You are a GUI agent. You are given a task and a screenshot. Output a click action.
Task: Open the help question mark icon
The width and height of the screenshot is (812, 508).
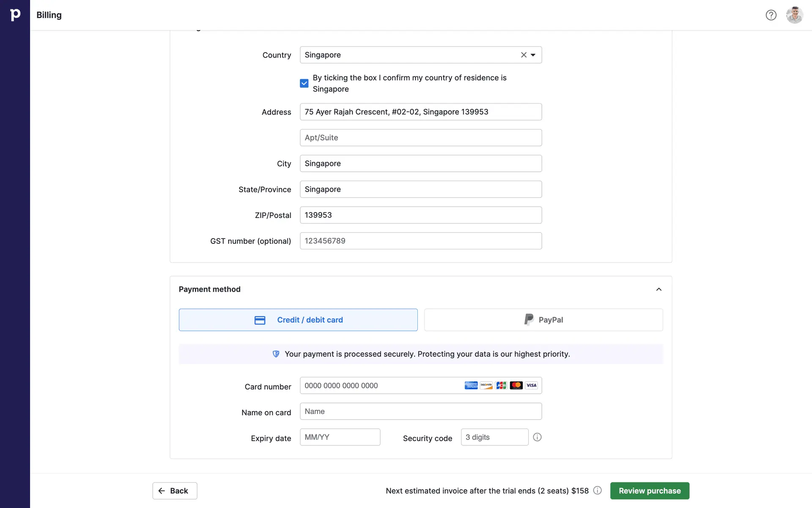tap(771, 15)
